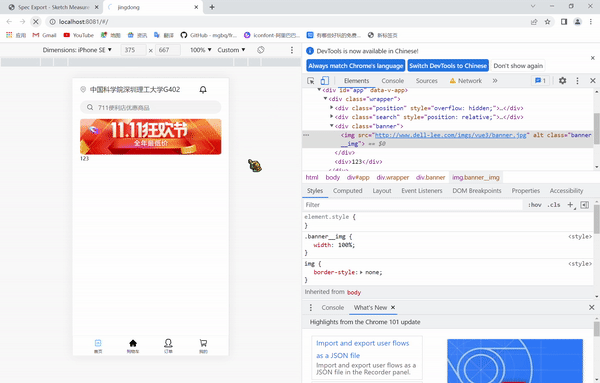Open the 100% zoom dropdown
Viewport: 600px width, 383px height.
point(201,50)
